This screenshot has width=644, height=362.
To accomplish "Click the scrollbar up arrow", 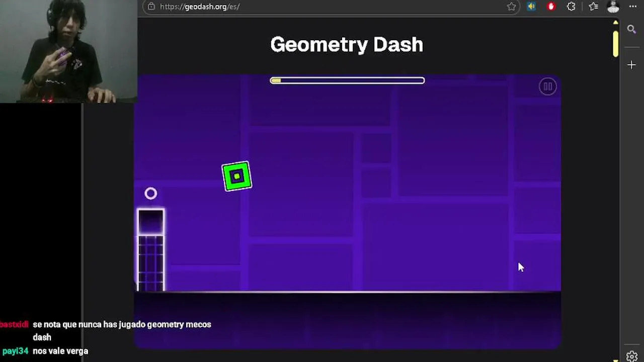I will tap(615, 23).
